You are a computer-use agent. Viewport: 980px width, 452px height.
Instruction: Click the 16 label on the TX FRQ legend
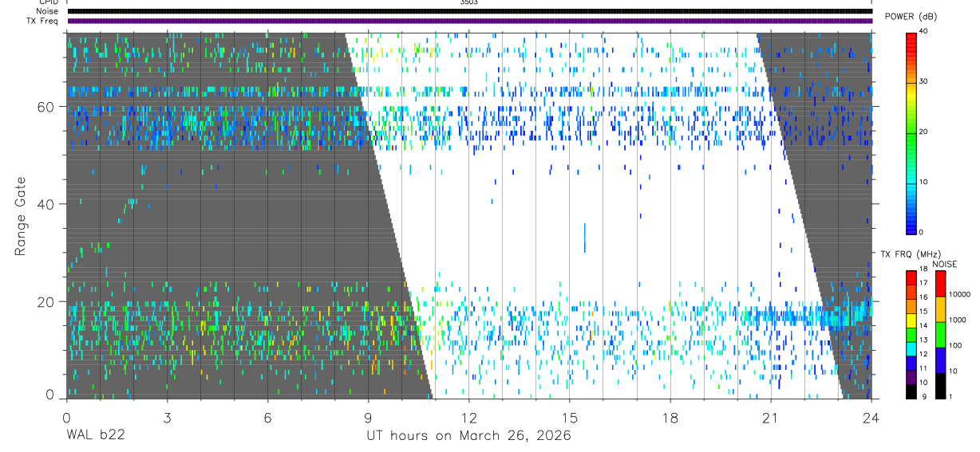point(923,297)
